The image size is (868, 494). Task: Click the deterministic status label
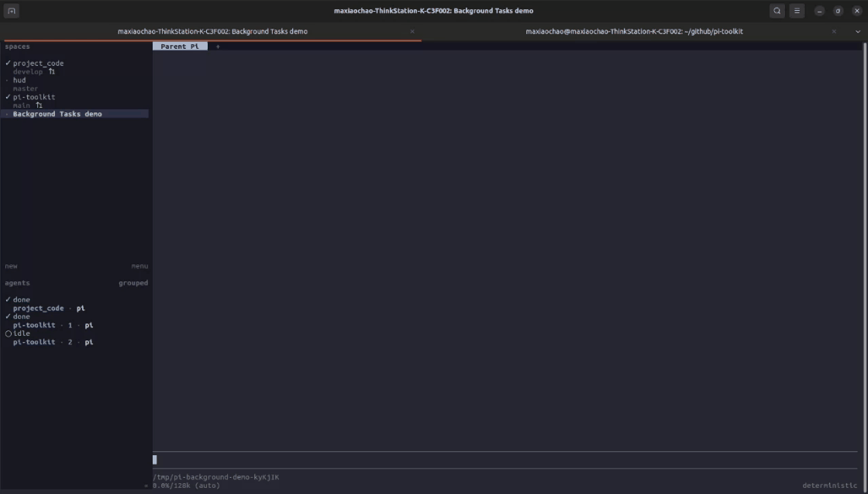[829, 485]
